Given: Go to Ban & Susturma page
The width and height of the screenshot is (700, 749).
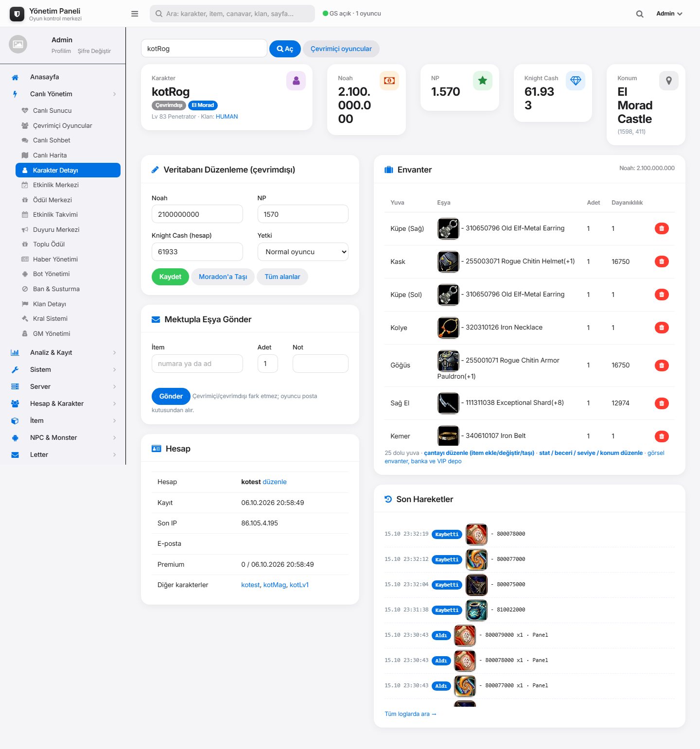Looking at the screenshot, I should [68, 289].
